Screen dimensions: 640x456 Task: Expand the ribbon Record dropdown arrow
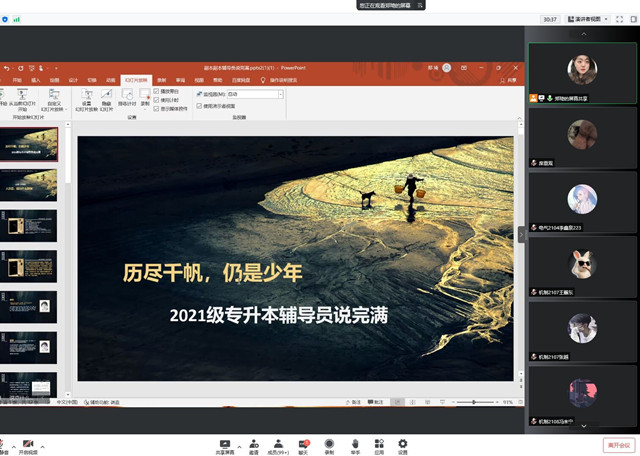coord(145,109)
